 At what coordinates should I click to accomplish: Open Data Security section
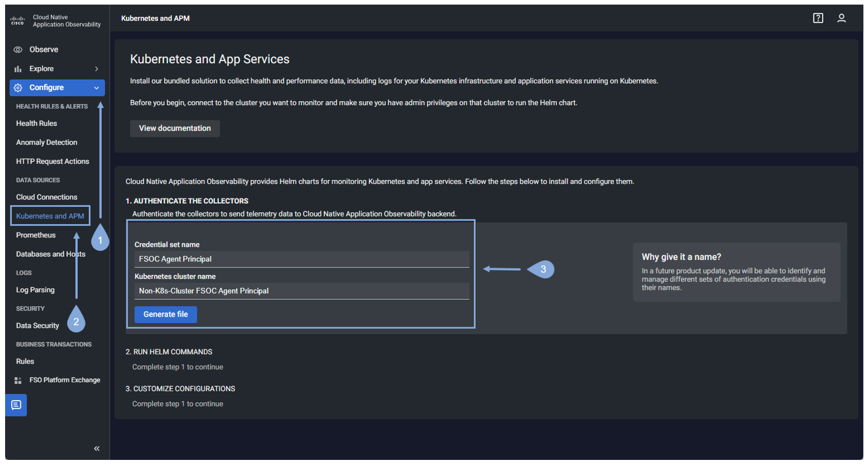[37, 326]
